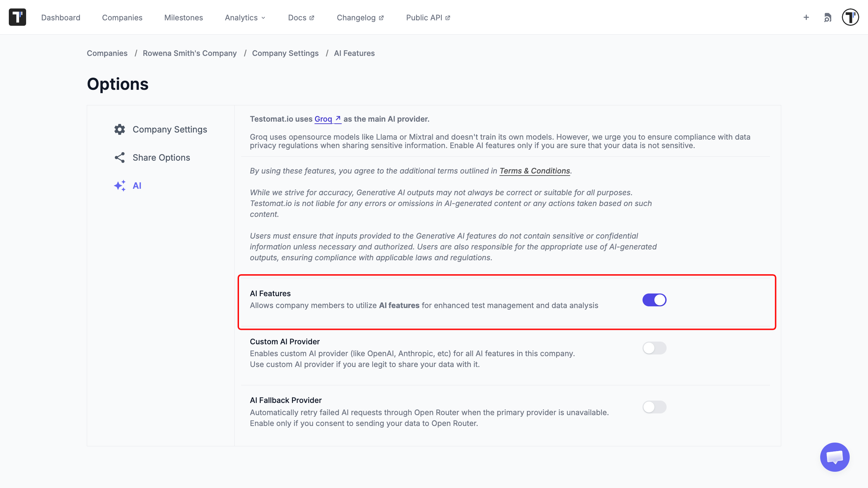Viewport: 868px width, 488px height.
Task: Click the Testomat.io logo in the navbar
Action: click(x=17, y=17)
